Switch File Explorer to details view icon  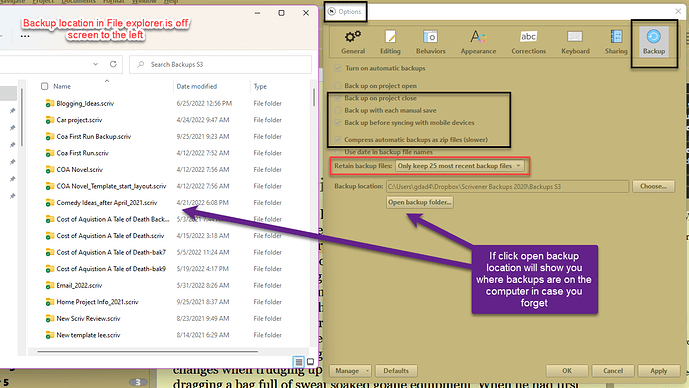click(299, 362)
